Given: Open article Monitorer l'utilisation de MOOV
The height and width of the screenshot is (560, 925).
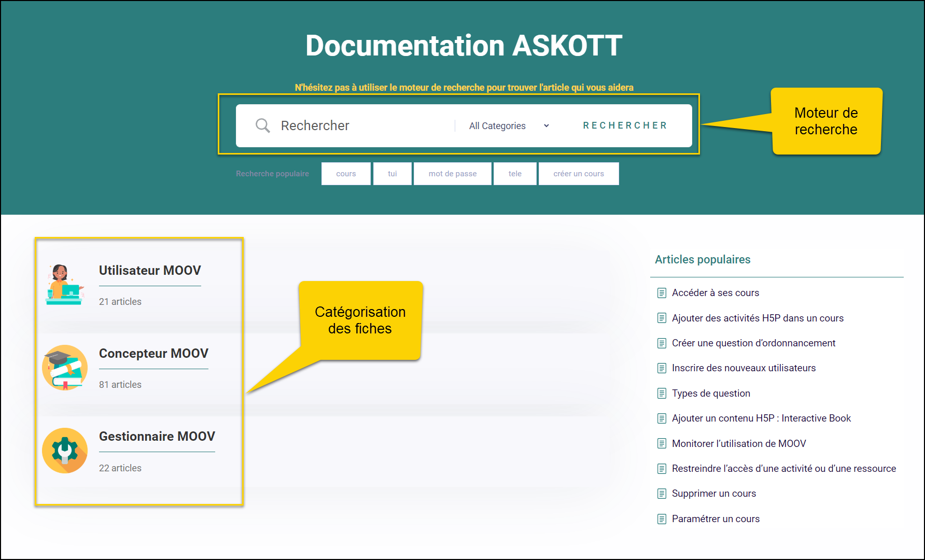Looking at the screenshot, I should click(x=739, y=443).
